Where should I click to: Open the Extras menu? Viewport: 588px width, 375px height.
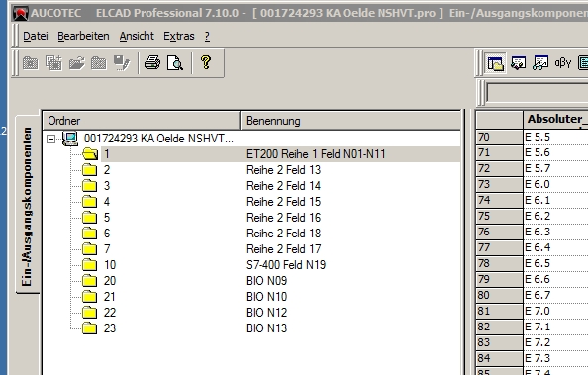click(179, 36)
